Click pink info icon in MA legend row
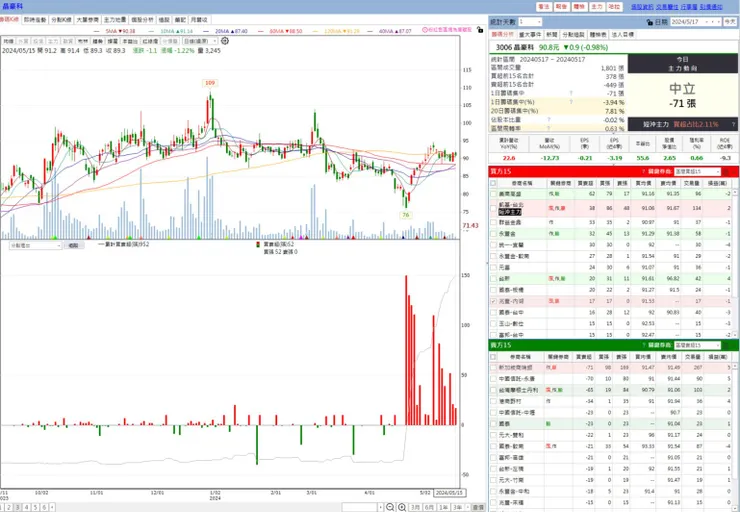This screenshot has width=740, height=512. pos(425,30)
